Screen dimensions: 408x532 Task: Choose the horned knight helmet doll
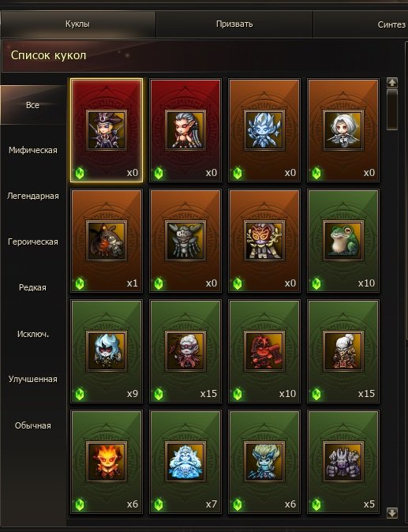coord(185,241)
